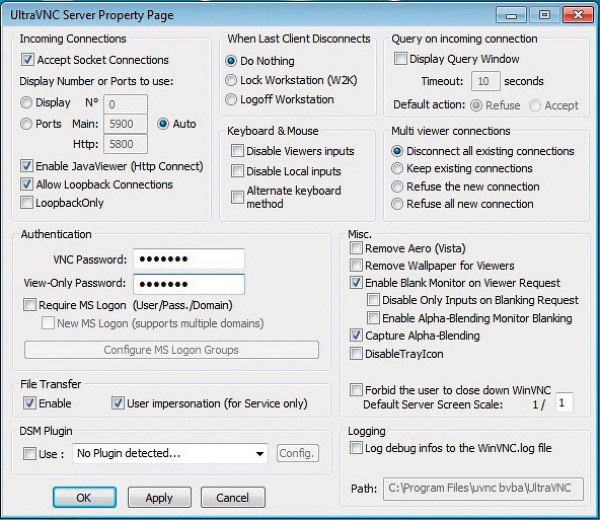Click the Timeout seconds field

coord(486,81)
